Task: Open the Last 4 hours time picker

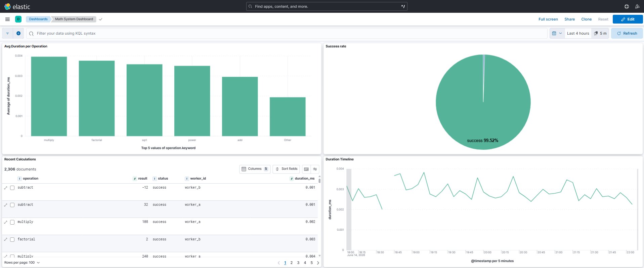Action: [578, 33]
